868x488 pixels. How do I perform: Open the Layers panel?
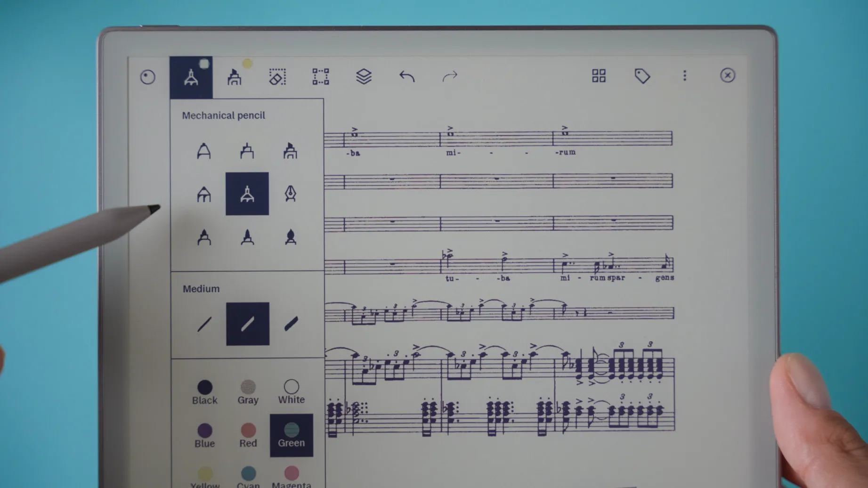(x=364, y=76)
